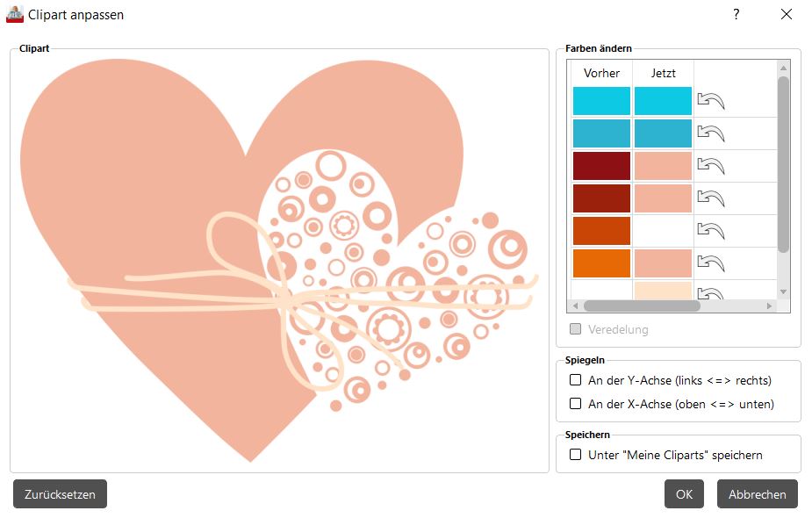Viewport: 812px width, 518px height.
Task: Undo color change on orange-red row
Action: coord(711,231)
